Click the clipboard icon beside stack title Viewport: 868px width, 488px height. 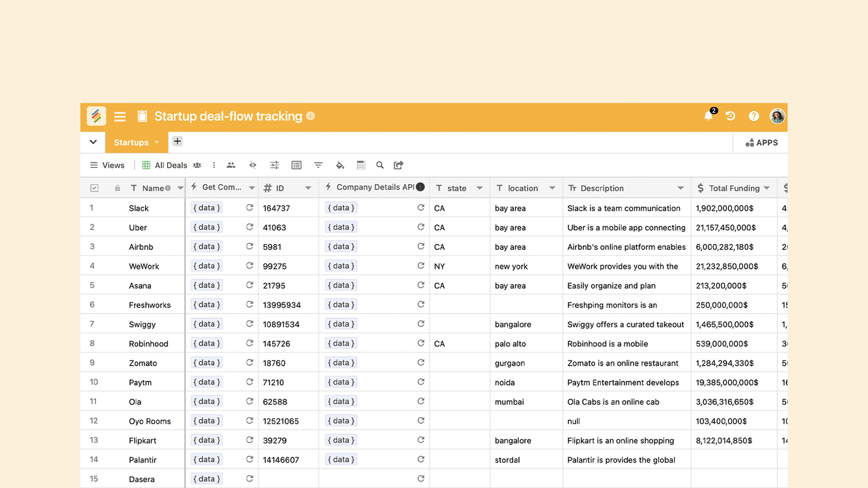click(x=142, y=116)
